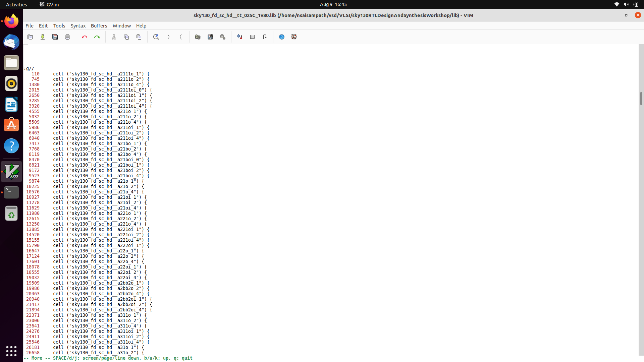The height and width of the screenshot is (362, 644).
Task: Click the red Undo arrow
Action: [x=85, y=37]
